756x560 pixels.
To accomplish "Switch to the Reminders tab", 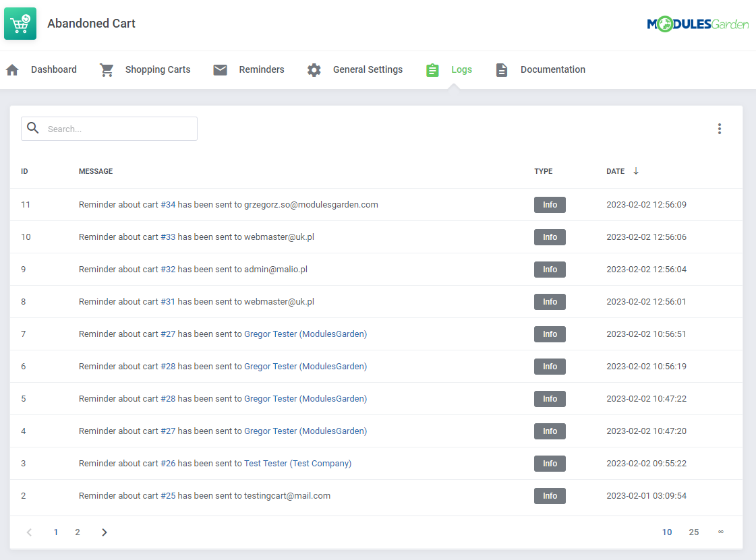I will [261, 69].
